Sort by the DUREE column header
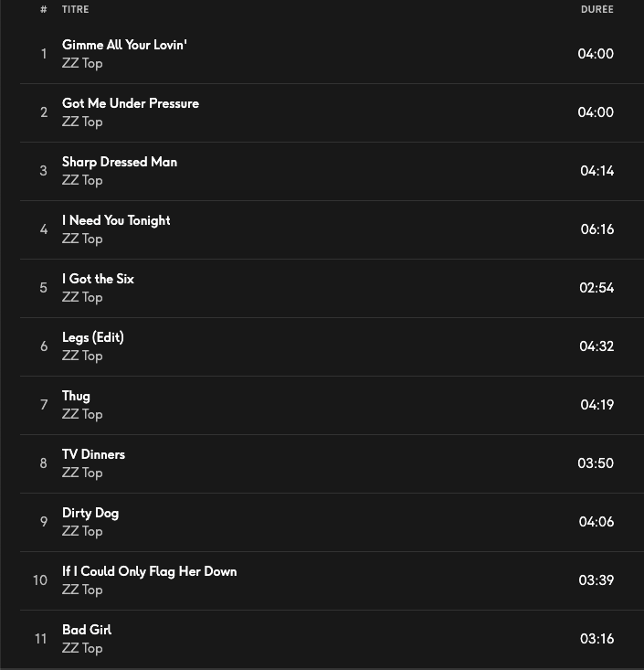Viewport: 644px width, 670px height. pyautogui.click(x=596, y=9)
